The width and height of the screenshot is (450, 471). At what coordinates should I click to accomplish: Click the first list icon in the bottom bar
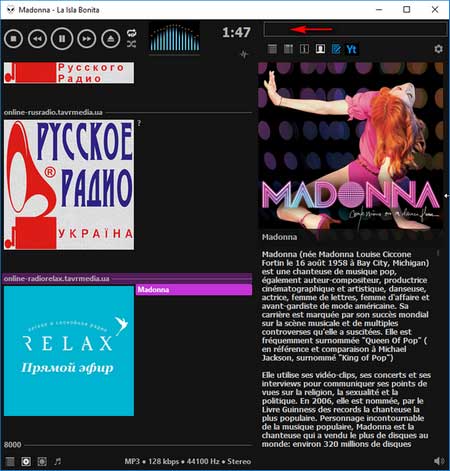10,461
